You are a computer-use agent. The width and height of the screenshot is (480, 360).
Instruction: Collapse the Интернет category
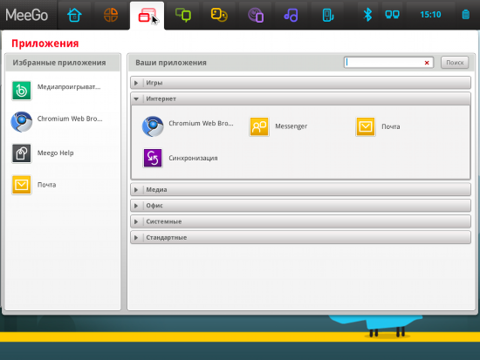tap(300, 99)
